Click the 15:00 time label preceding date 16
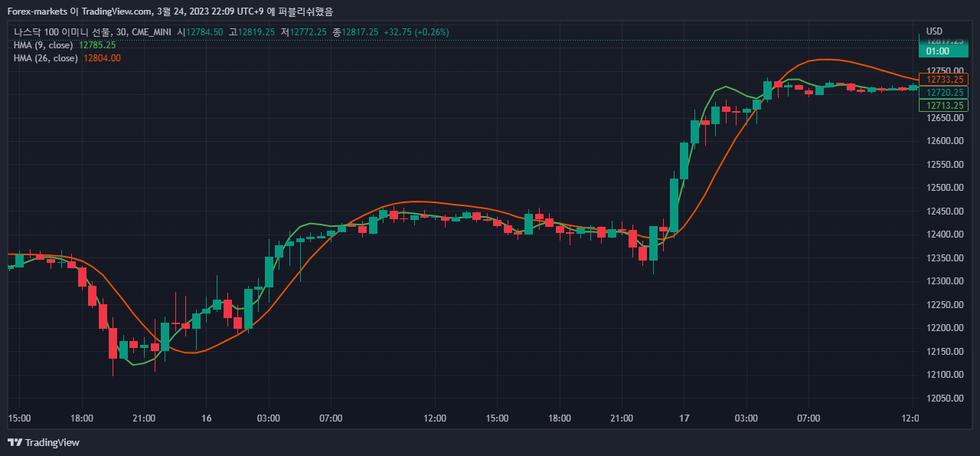 [19, 418]
